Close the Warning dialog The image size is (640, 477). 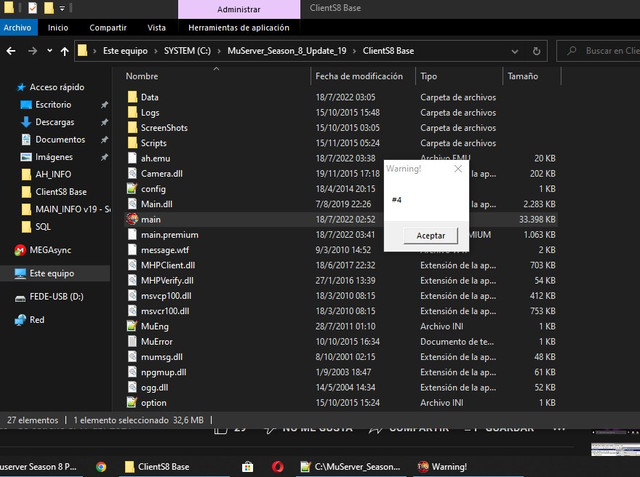pos(458,169)
